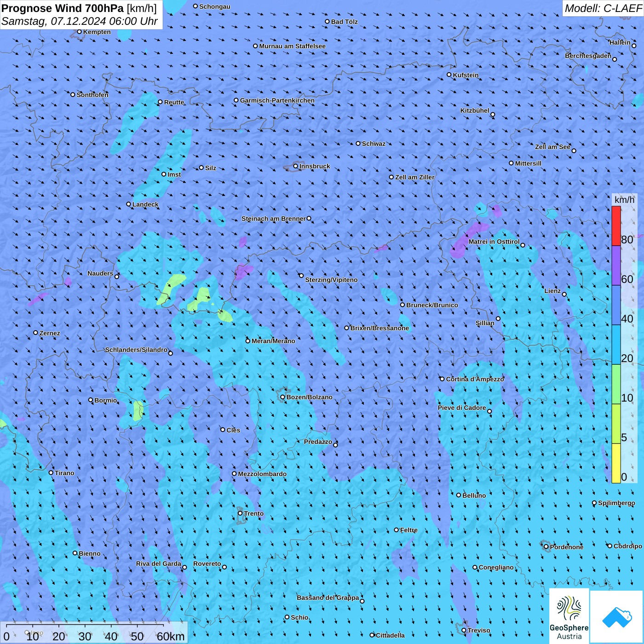644x644 pixels.
Task: Click the Feltre label
Action: [409, 530]
